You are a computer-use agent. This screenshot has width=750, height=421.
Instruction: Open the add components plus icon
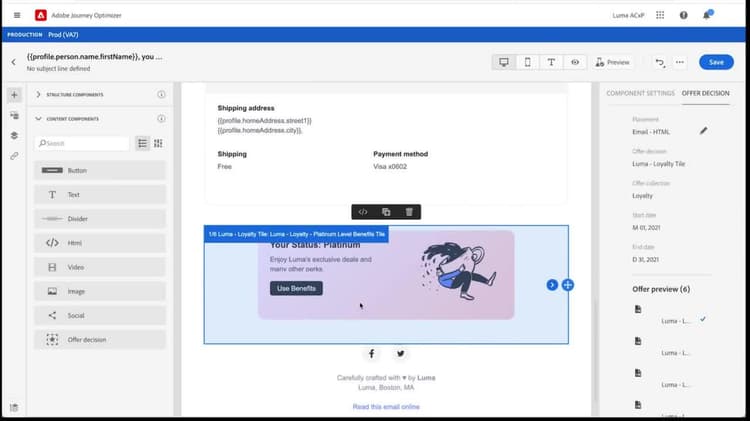point(14,95)
